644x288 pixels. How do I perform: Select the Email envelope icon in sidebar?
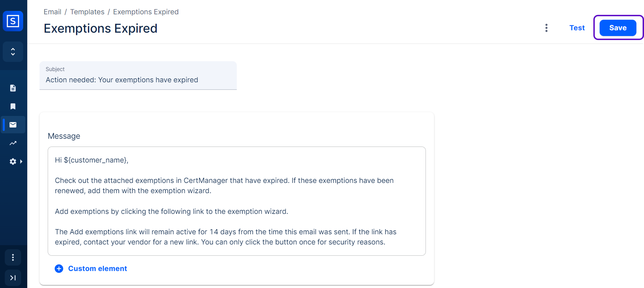click(x=13, y=125)
